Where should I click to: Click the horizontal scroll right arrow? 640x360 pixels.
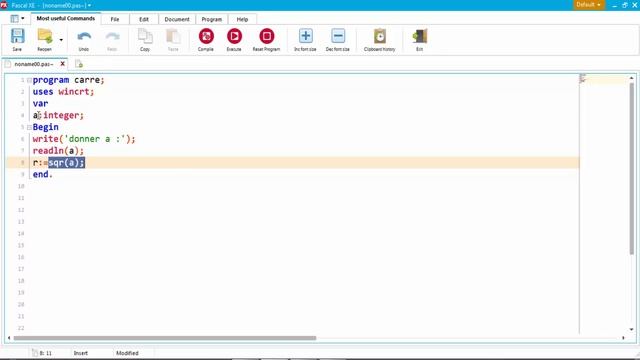point(623,338)
